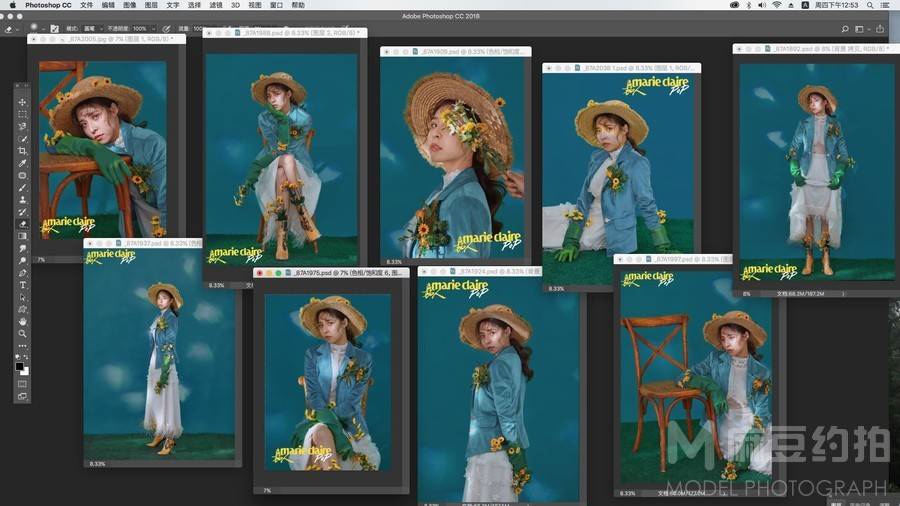
Task: Open the opacity slider dropdown arrow
Action: (153, 28)
